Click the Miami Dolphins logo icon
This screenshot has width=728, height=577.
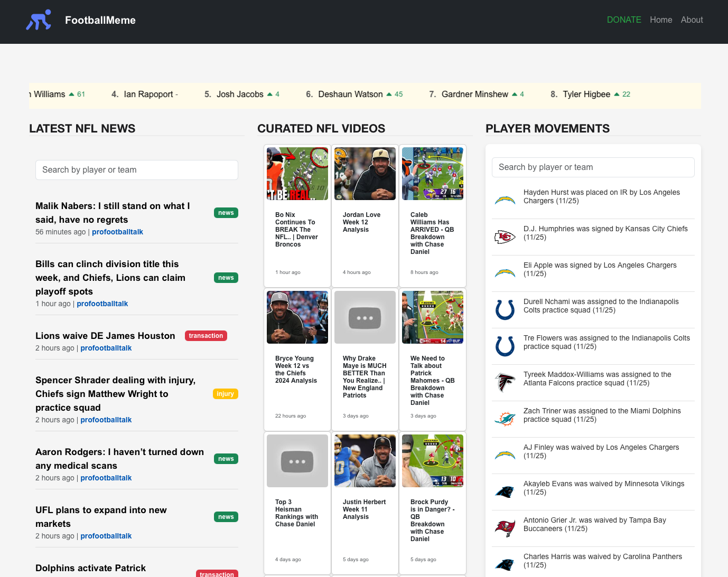point(505,419)
